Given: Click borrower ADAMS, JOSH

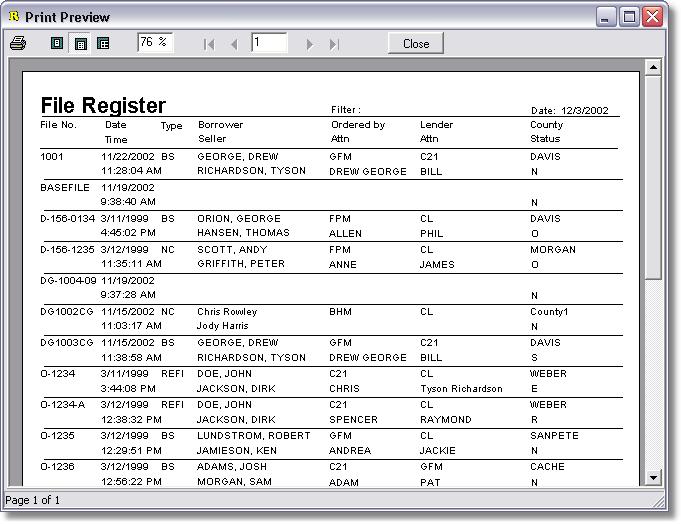Looking at the screenshot, I should (x=232, y=467).
